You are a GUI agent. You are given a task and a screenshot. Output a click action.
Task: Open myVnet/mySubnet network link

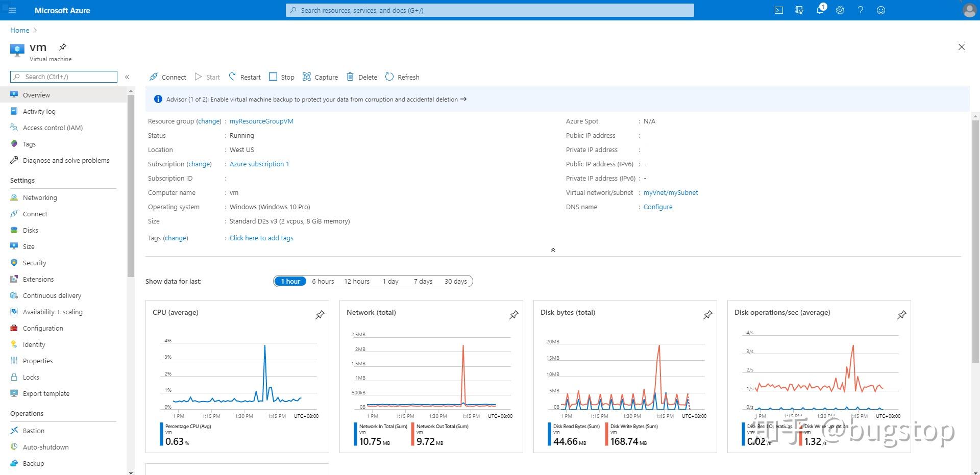(x=671, y=192)
